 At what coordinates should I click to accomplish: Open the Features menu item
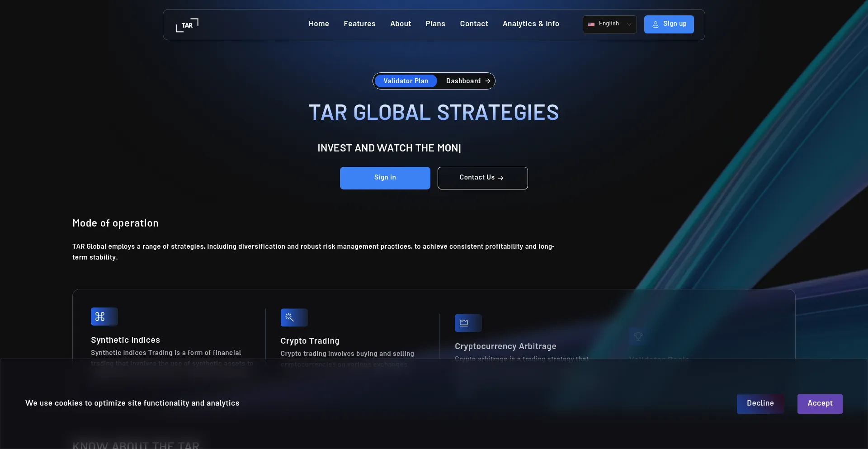359,24
